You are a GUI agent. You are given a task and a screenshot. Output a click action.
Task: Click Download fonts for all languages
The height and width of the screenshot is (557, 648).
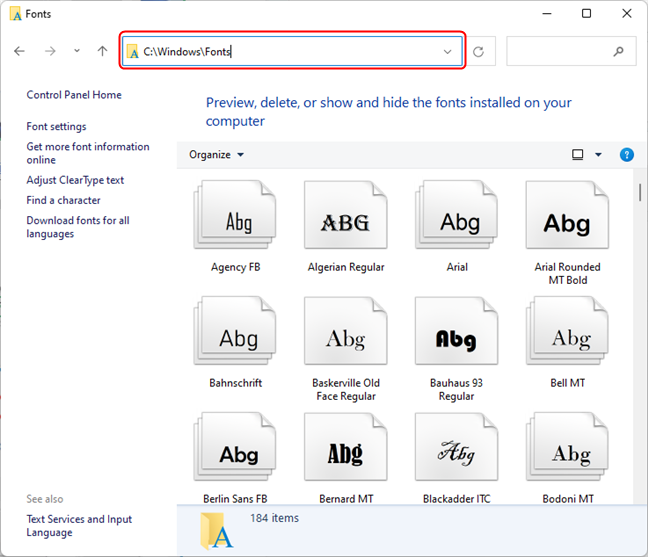78,227
